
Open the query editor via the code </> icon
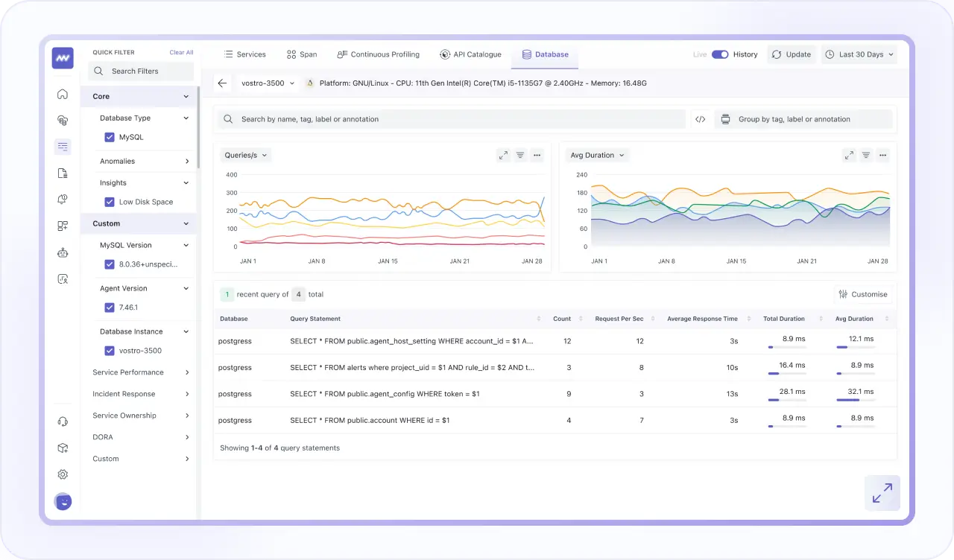tap(699, 118)
